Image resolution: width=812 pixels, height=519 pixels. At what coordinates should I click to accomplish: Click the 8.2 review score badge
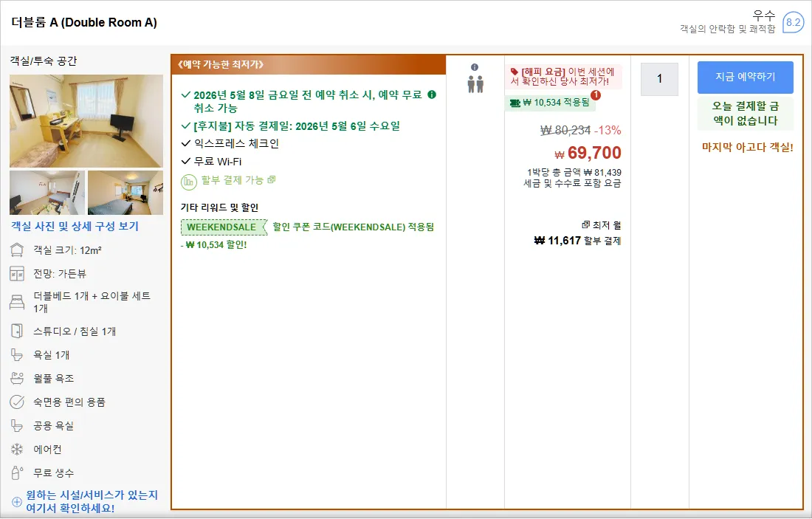tap(793, 22)
